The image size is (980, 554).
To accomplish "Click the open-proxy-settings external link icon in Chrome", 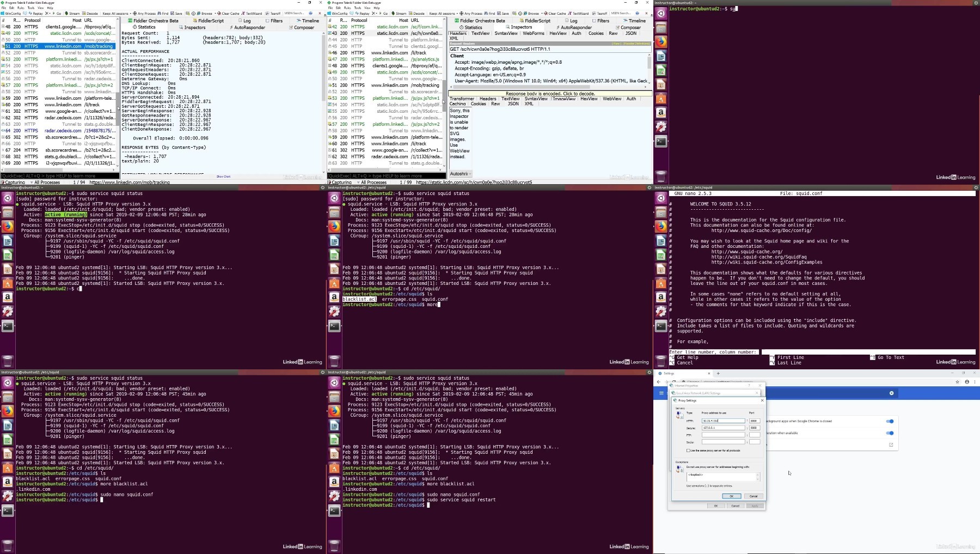I will coord(891,445).
